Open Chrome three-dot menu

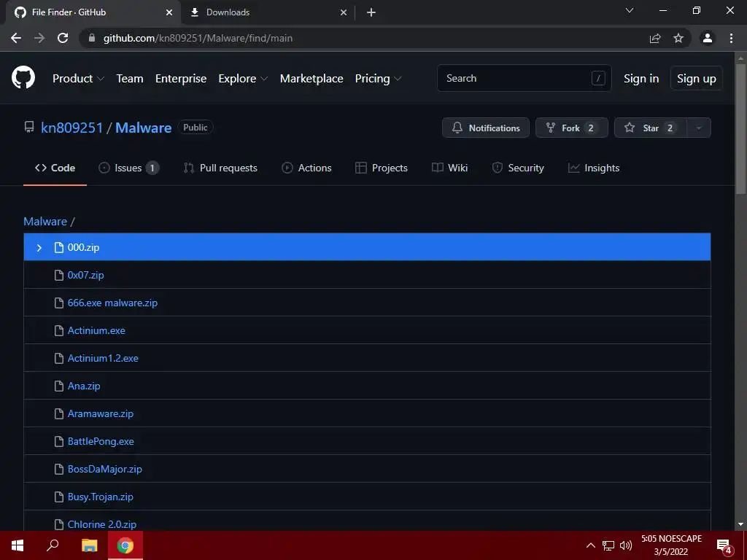tap(731, 38)
